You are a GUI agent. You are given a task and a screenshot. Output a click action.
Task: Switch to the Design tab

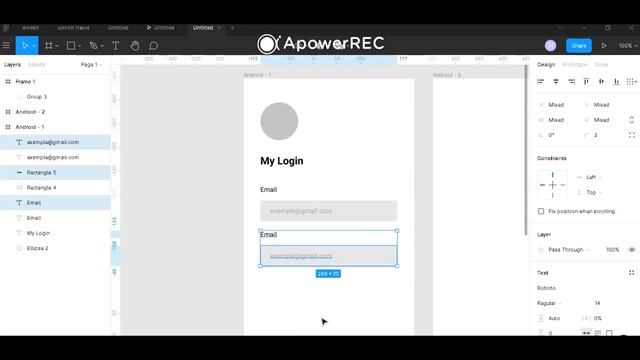point(546,64)
